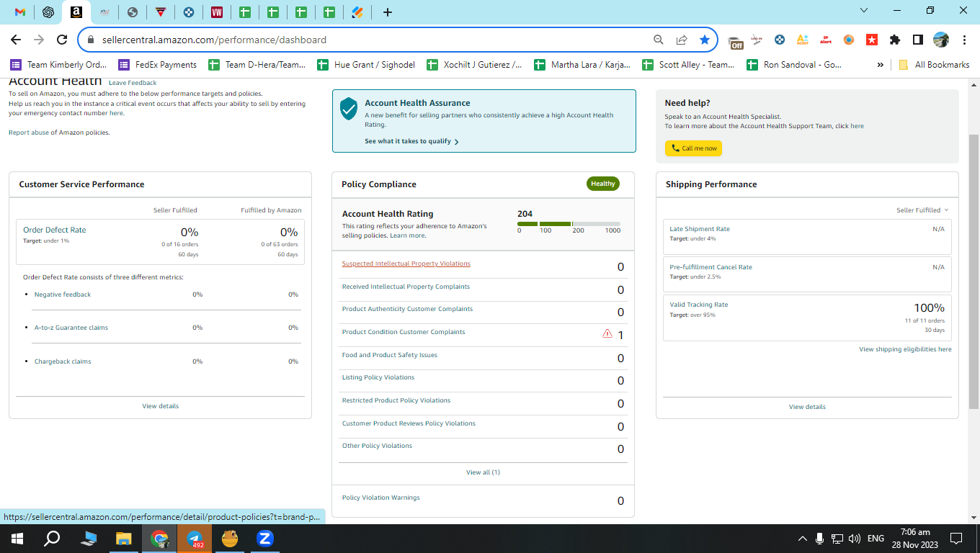Image resolution: width=980 pixels, height=553 pixels.
Task: Open the coffee cup 'Off' extension
Action: coord(735,41)
